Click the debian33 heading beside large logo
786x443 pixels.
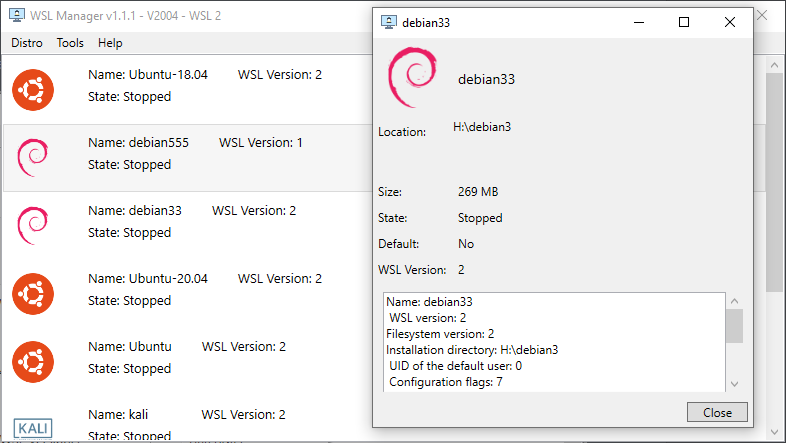[486, 80]
